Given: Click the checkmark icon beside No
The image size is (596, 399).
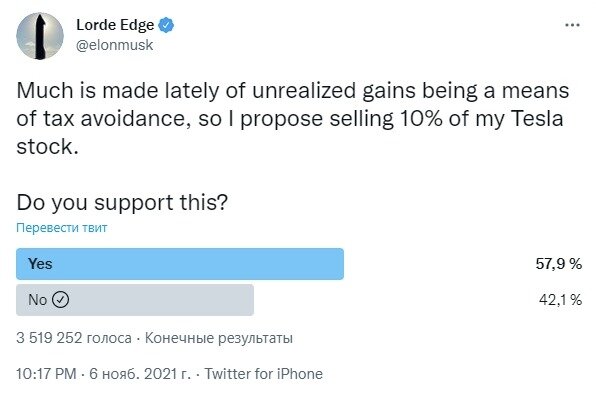Looking at the screenshot, I should (60, 300).
